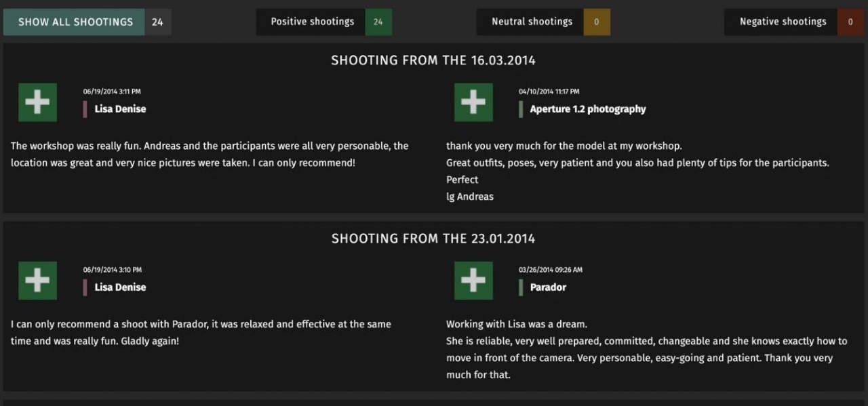Viewport: 868px width, 406px height.
Task: Click the orange neutral count badge
Action: pos(597,22)
